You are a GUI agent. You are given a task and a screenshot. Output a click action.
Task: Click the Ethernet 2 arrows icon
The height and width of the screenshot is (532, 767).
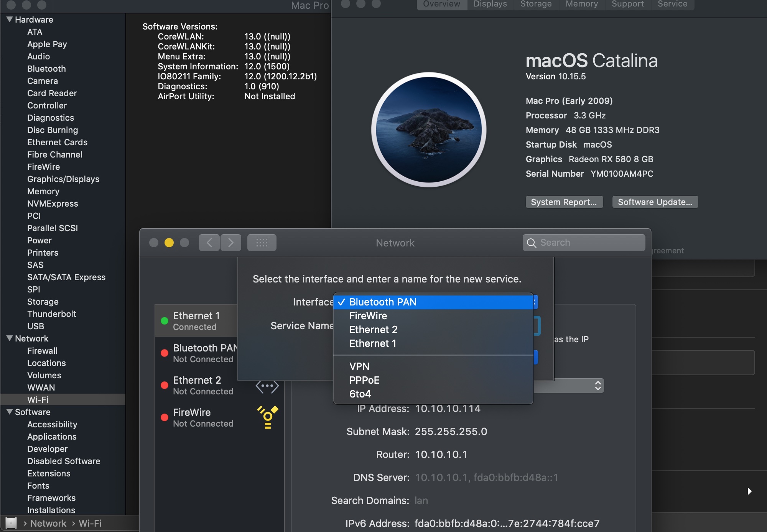(267, 386)
